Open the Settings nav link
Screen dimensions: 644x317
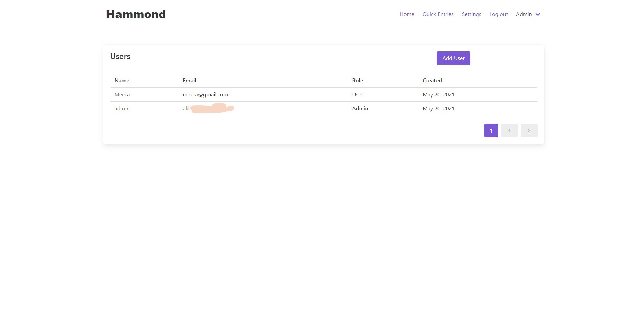(471, 14)
